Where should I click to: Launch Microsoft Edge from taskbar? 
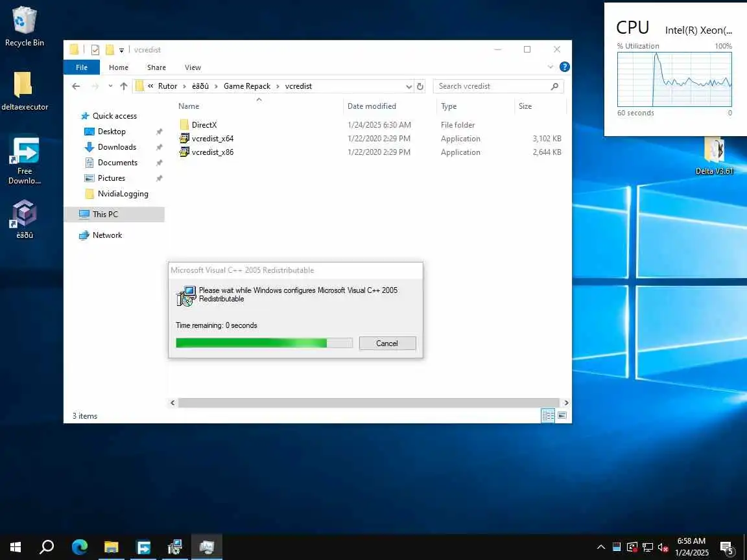(80, 546)
